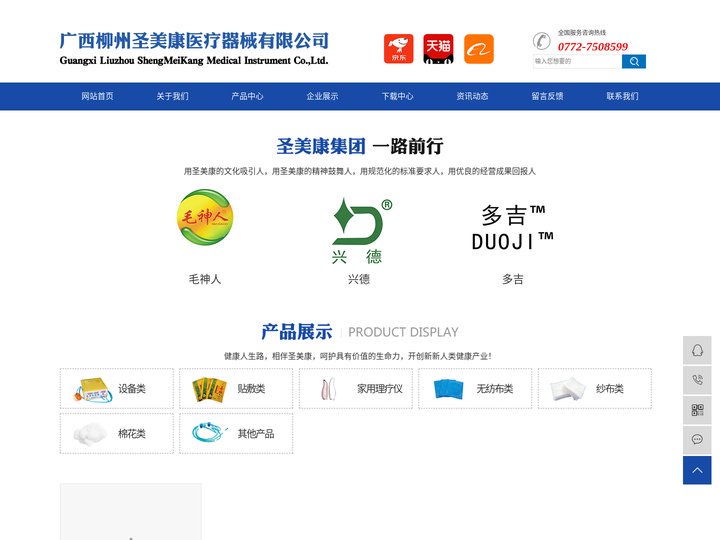Open the 家用理疗仪 category label
The height and width of the screenshot is (540, 720).
(x=380, y=389)
